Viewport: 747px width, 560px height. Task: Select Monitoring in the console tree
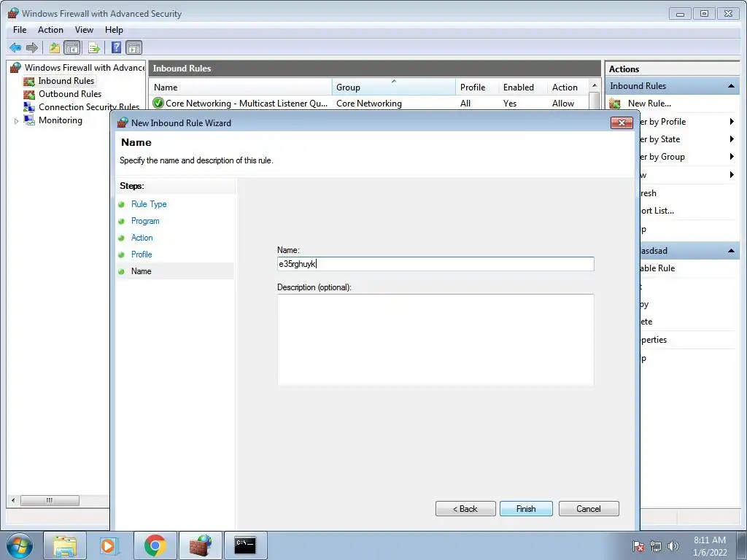pos(60,120)
